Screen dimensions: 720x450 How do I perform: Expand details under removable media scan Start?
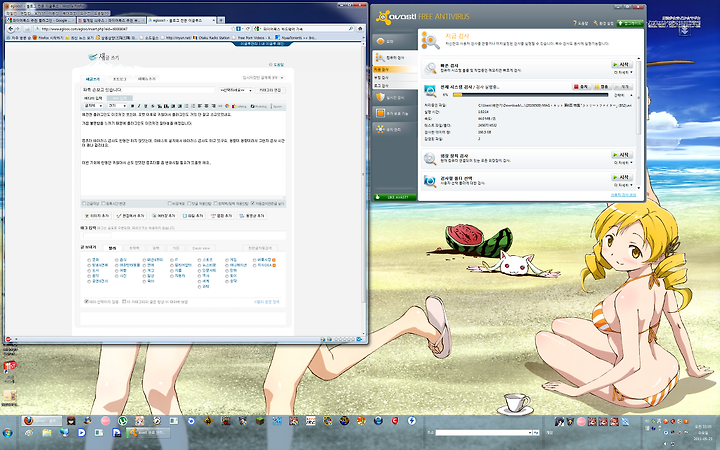(x=623, y=163)
